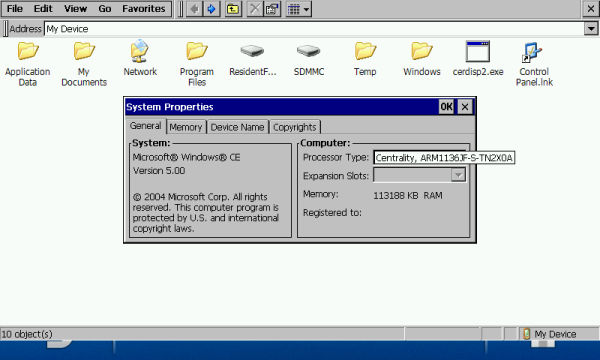Switch to the Device Name tab

(237, 127)
